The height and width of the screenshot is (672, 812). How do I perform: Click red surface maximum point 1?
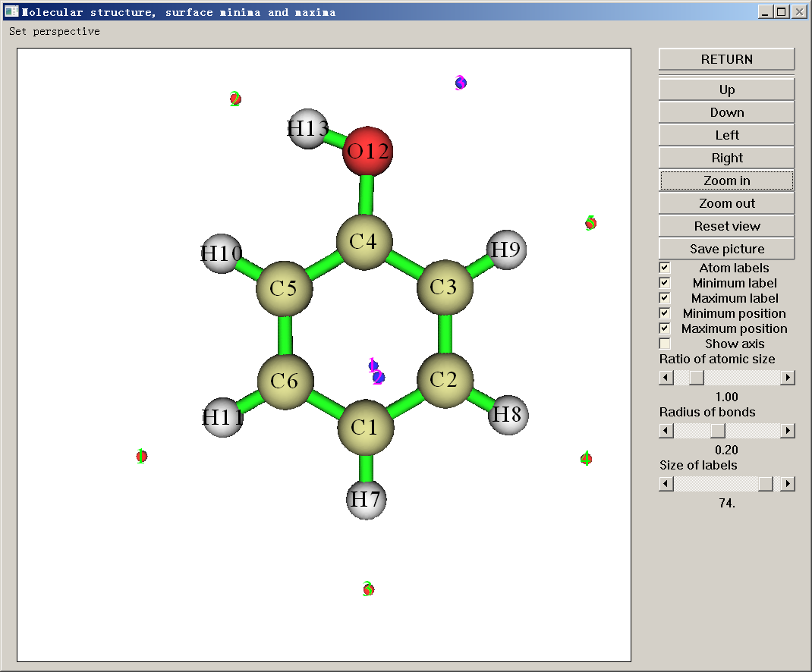(141, 456)
